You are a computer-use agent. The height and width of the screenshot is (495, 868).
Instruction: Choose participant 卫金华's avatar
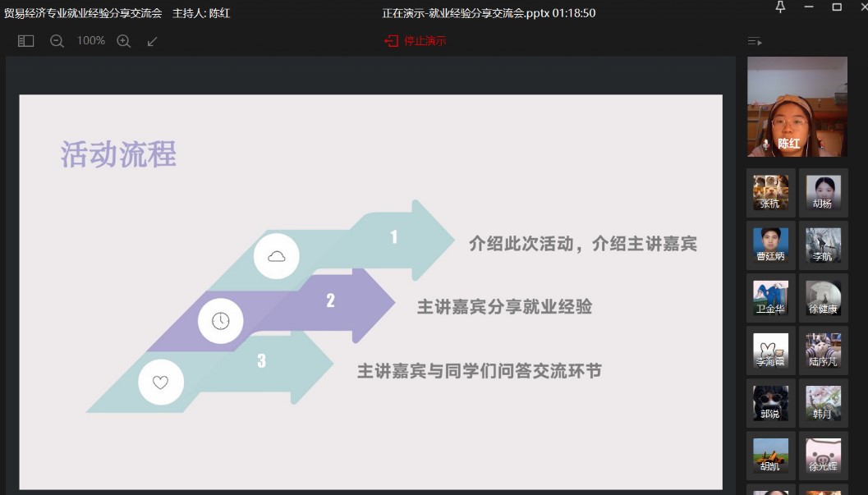770,298
